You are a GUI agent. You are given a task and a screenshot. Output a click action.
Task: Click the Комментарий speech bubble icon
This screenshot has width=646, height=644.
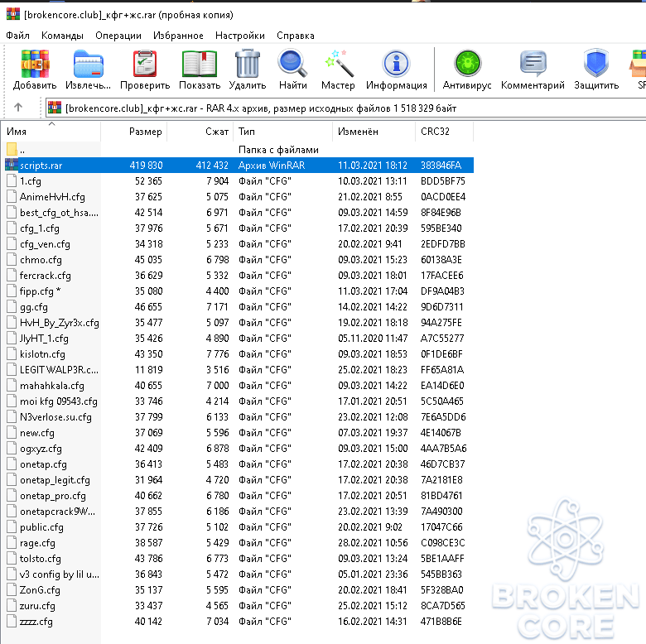[533, 64]
